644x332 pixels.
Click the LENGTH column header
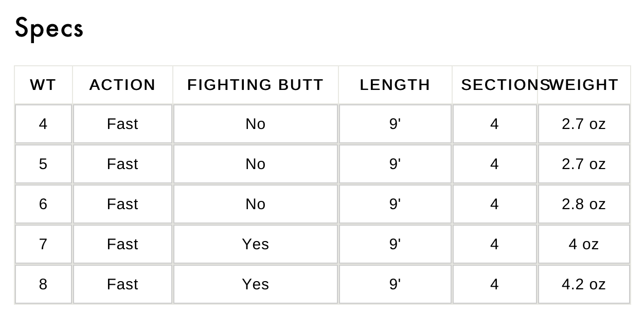395,85
